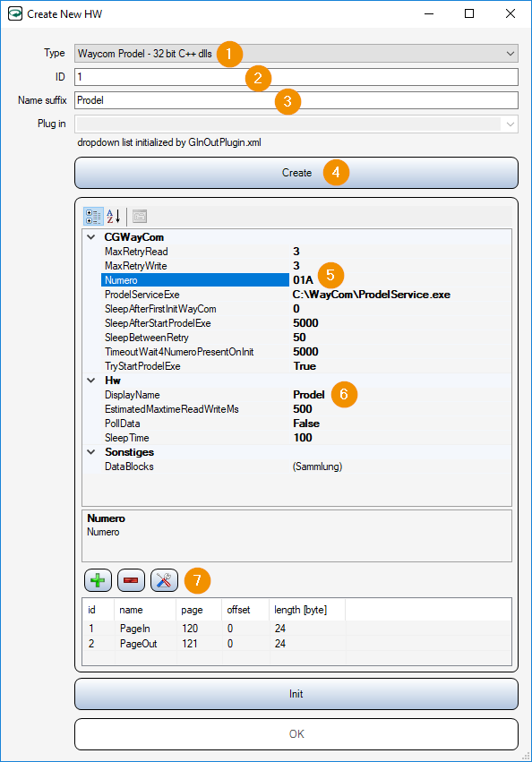Click the OK button
The image size is (532, 762).
coord(296,734)
